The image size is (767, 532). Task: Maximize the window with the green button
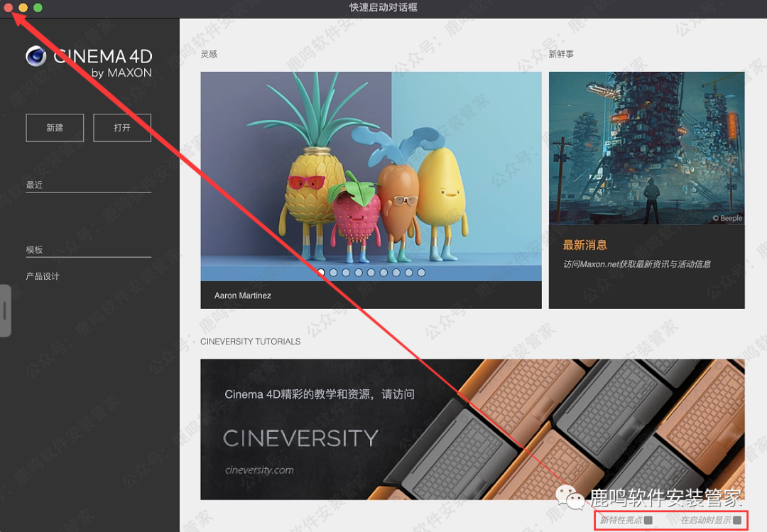tap(38, 7)
